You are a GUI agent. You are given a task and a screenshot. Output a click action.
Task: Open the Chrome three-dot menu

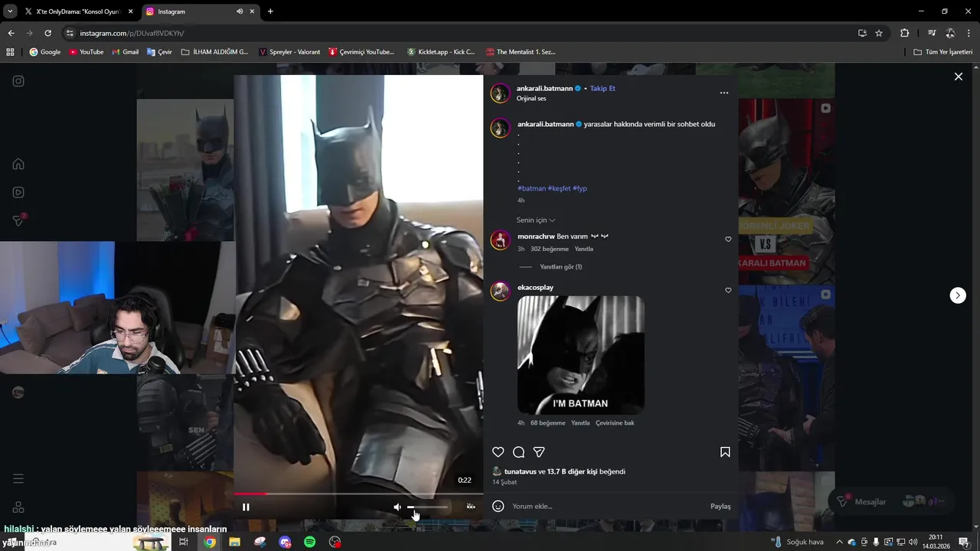[x=969, y=33]
